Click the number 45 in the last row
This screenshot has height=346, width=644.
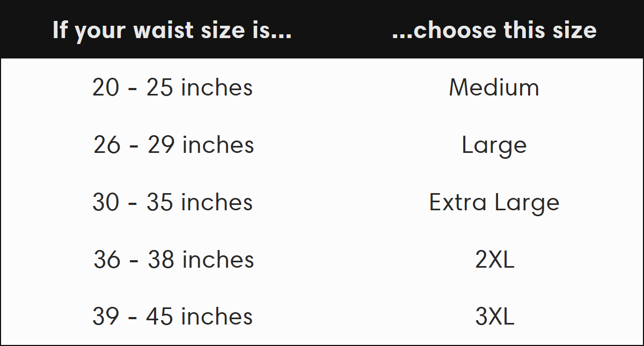click(160, 316)
